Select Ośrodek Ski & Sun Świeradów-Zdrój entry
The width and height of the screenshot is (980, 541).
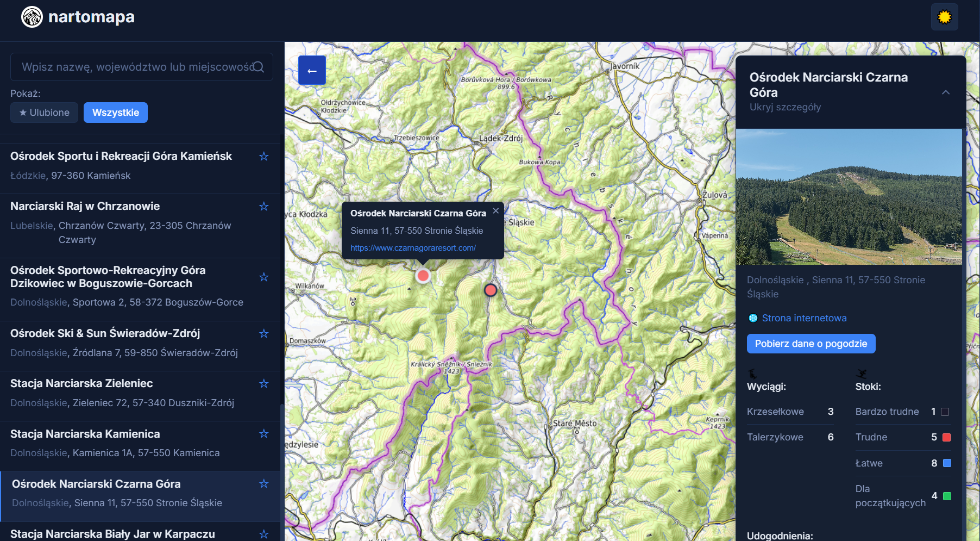140,346
